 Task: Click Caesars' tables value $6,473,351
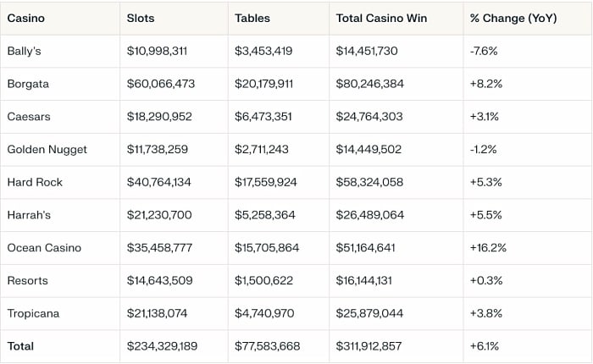point(263,117)
